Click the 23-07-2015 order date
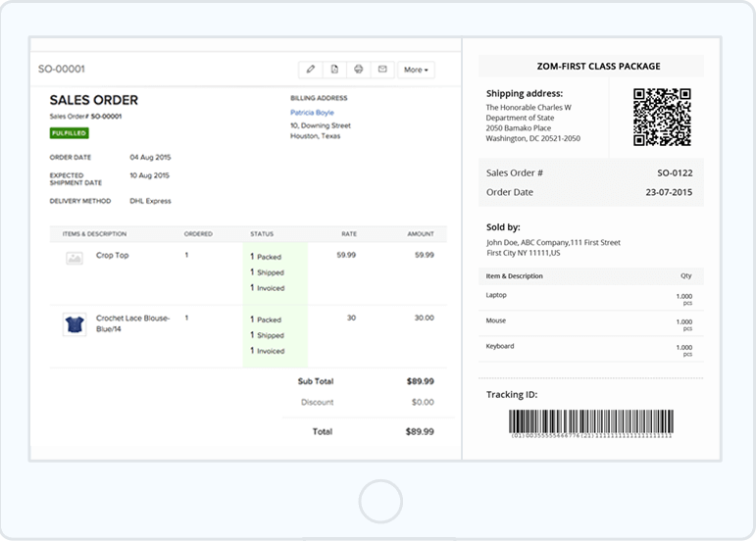Image resolution: width=756 pixels, height=541 pixels. pyautogui.click(x=669, y=192)
